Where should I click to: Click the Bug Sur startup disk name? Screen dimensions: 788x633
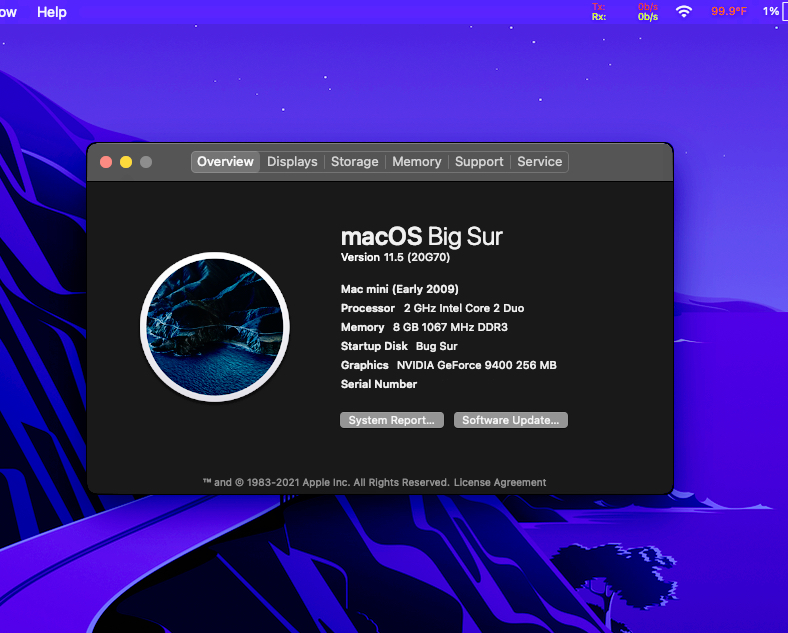437,346
